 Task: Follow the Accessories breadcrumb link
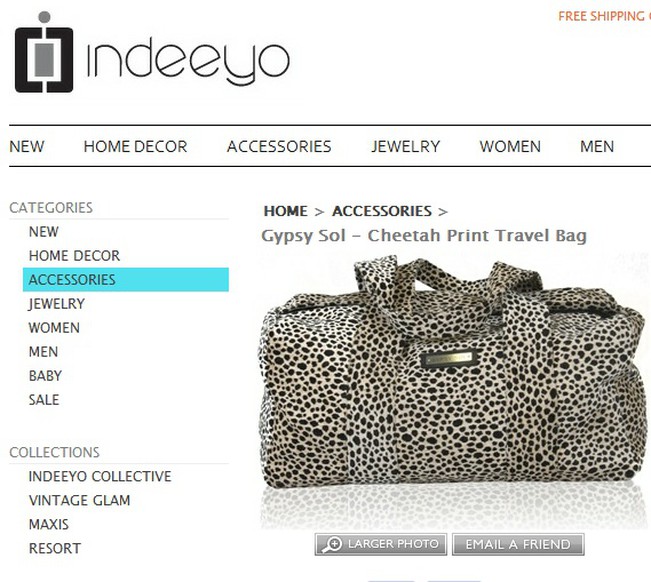[x=382, y=211]
